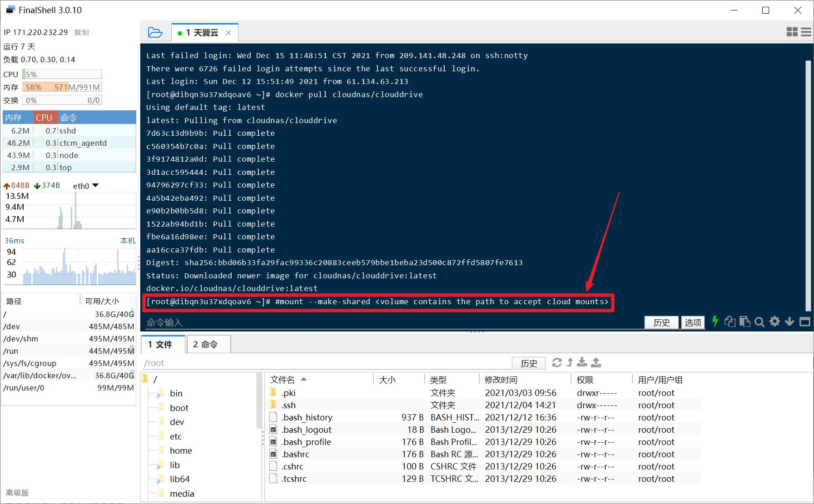814x504 pixels.
Task: Click the CPU usage bar
Action: pyautogui.click(x=62, y=74)
